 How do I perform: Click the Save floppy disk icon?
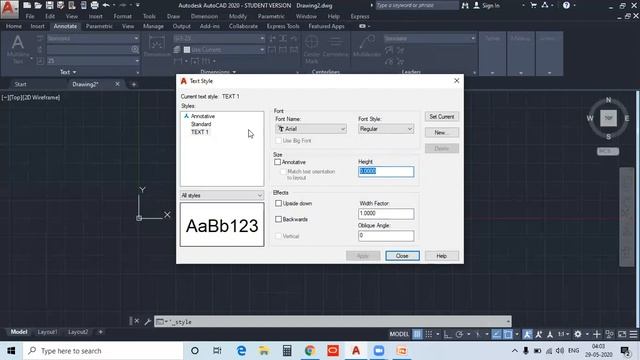click(49, 5)
